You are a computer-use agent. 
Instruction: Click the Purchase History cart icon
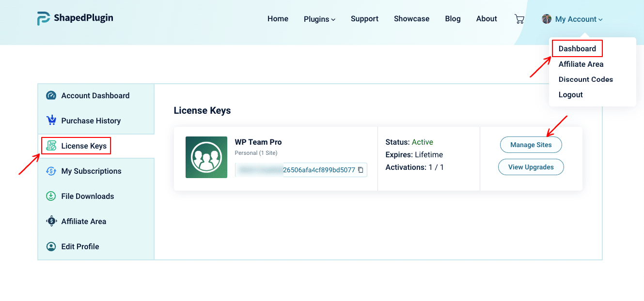(51, 120)
